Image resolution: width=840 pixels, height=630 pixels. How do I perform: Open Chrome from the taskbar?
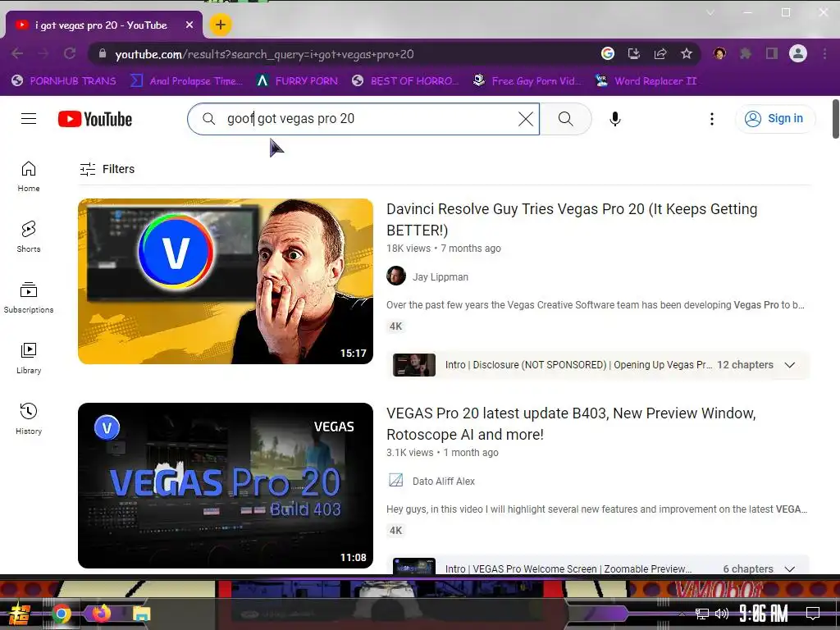[62, 614]
